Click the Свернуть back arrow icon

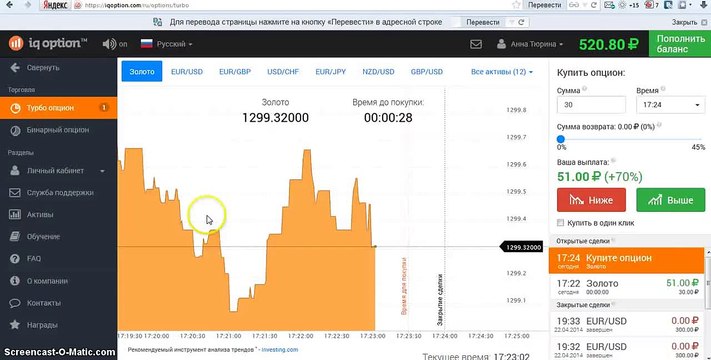(15, 68)
